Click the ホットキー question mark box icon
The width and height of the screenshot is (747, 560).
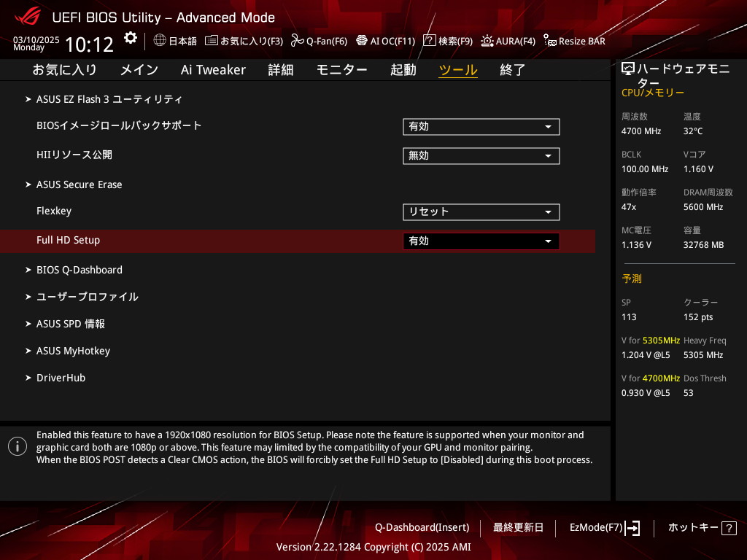tap(729, 528)
